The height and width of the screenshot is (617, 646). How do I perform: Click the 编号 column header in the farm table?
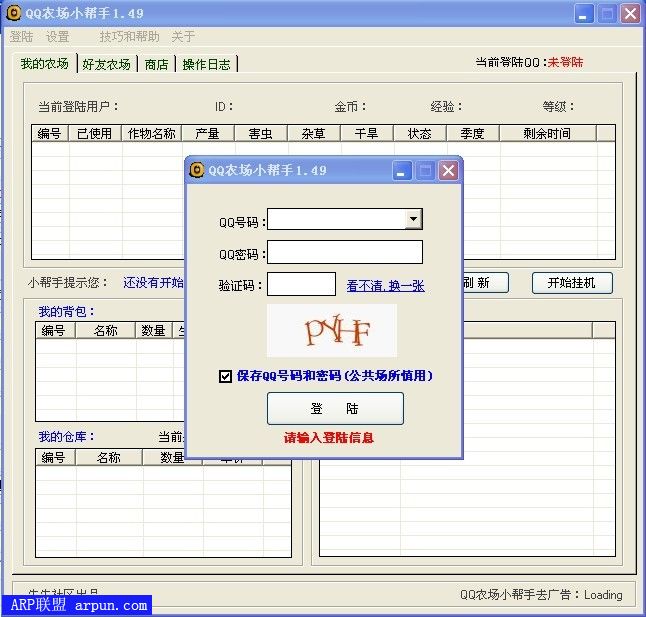50,133
